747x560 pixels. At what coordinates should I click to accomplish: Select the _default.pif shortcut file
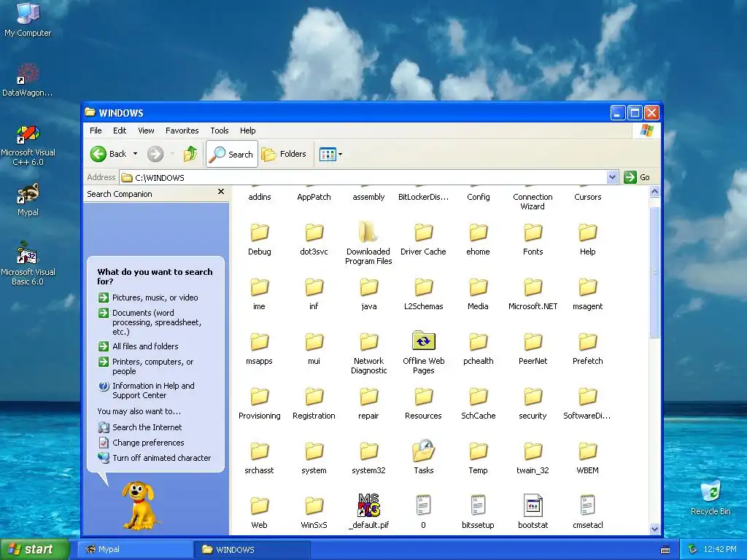tap(368, 512)
